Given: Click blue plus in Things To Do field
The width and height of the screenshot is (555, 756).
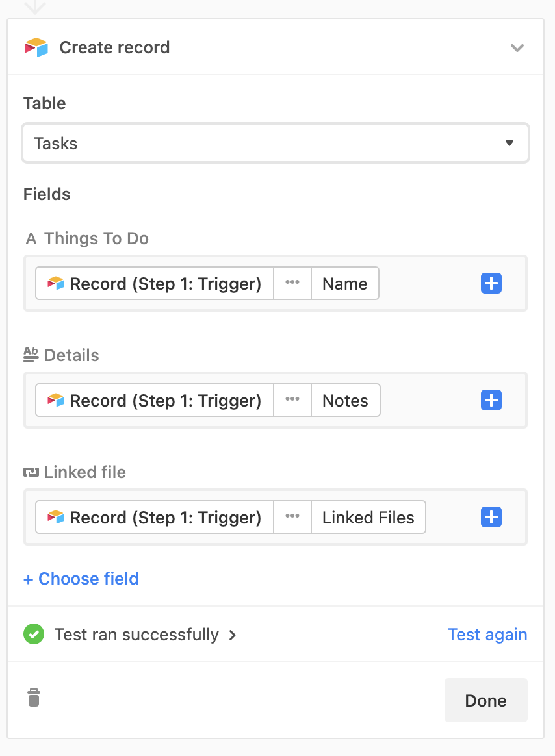Looking at the screenshot, I should [491, 283].
